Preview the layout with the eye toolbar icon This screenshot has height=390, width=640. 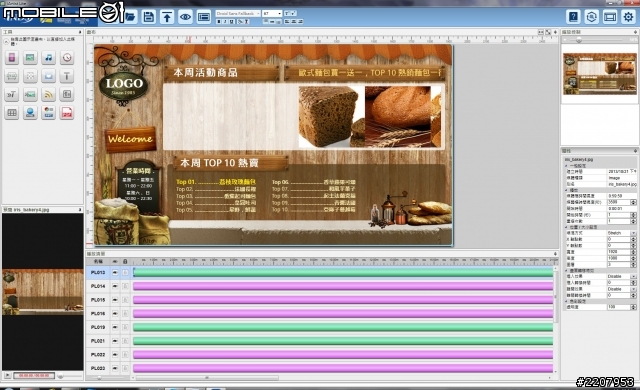pos(185,17)
